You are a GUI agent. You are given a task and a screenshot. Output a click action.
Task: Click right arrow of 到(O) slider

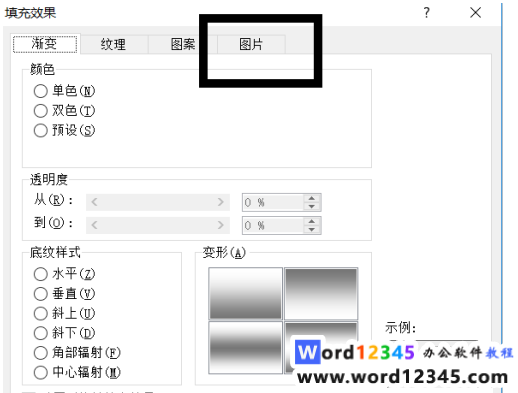221,225
